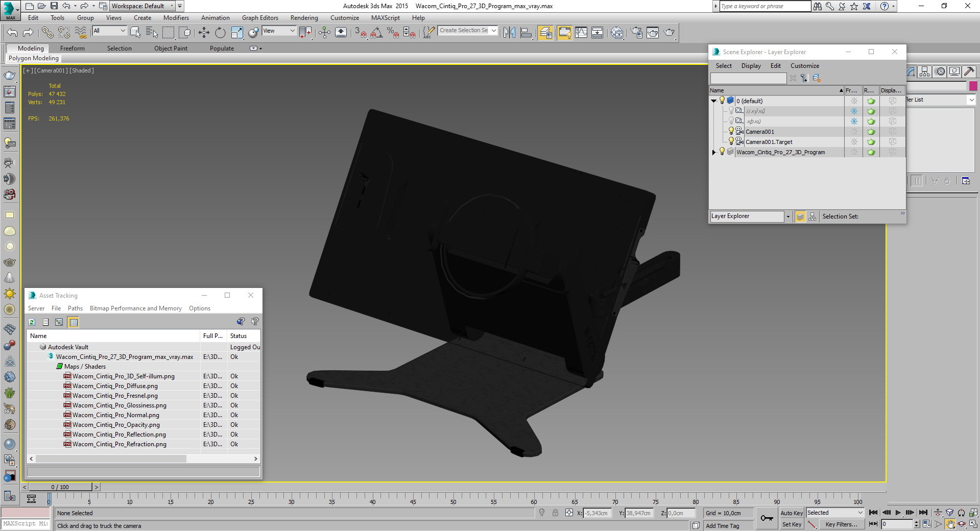Toggle visibility bulb of Wacom_Cintiq_Pro_27_3D_Program layer

pyautogui.click(x=722, y=152)
